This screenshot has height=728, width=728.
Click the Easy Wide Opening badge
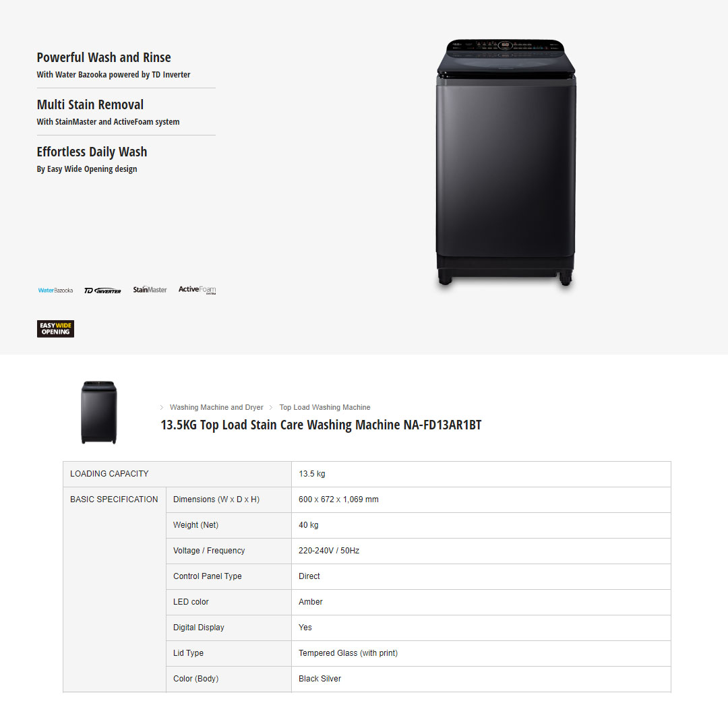pos(55,329)
